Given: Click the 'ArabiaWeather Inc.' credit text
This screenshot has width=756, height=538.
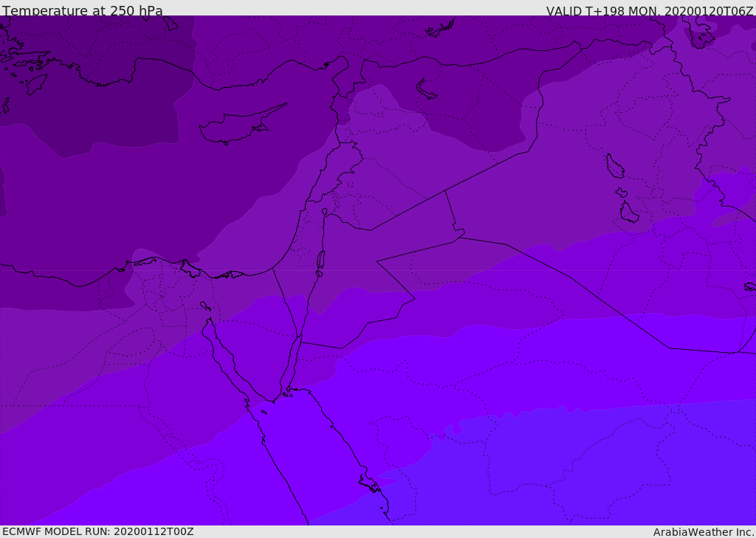Looking at the screenshot, I should click(x=704, y=532).
